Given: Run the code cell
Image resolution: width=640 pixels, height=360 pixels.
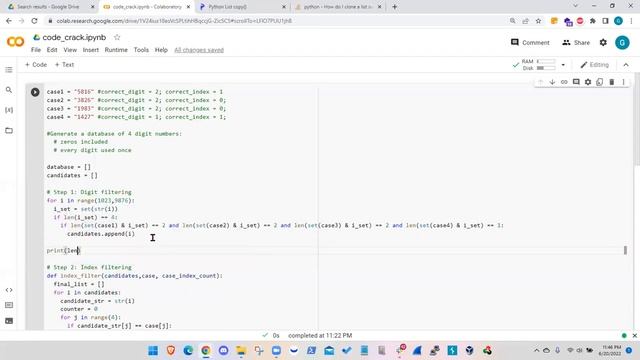Looking at the screenshot, I should pos(35,92).
